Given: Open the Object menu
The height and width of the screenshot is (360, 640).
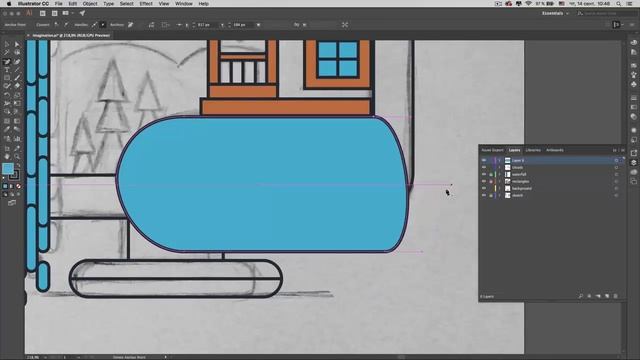Looking at the screenshot, I should point(90,4).
